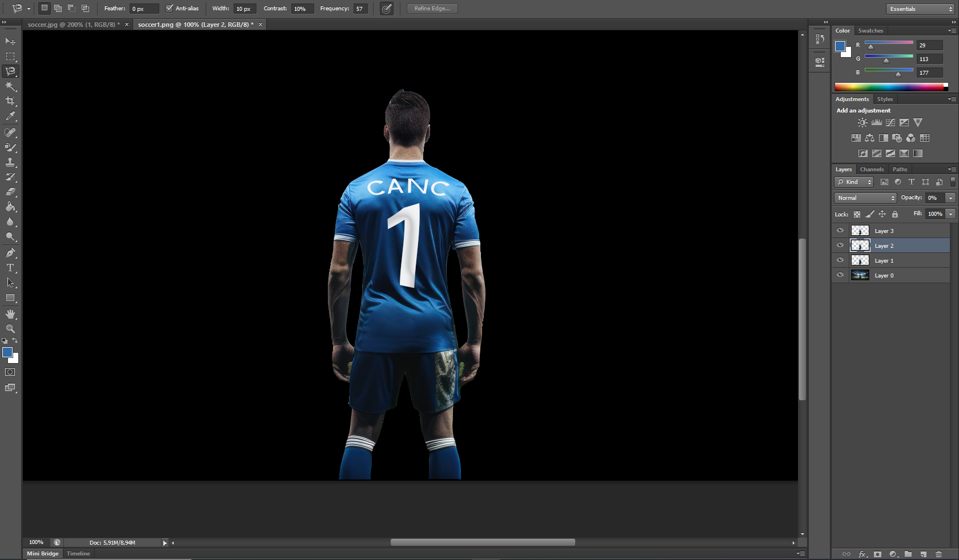Click the delete layer trash icon
This screenshot has width=959, height=560.
click(938, 554)
